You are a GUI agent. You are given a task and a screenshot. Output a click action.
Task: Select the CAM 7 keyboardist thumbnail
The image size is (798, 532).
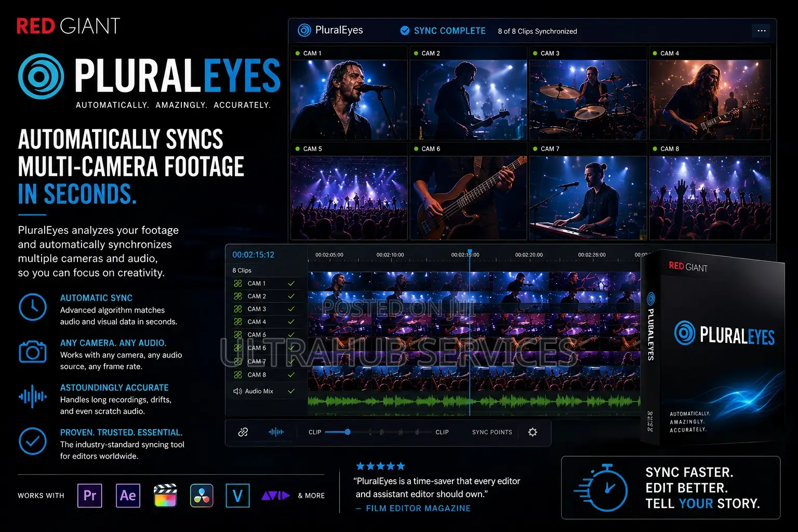click(x=588, y=197)
